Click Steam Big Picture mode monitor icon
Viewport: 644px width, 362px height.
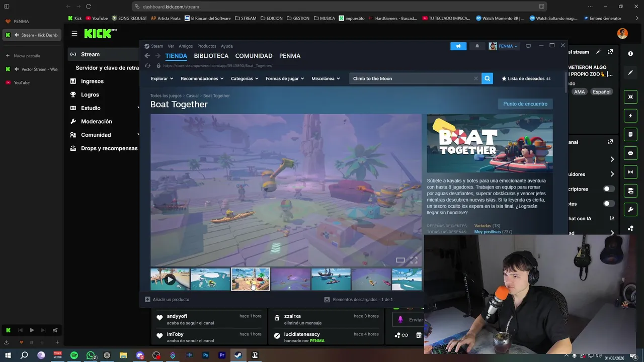click(x=528, y=46)
